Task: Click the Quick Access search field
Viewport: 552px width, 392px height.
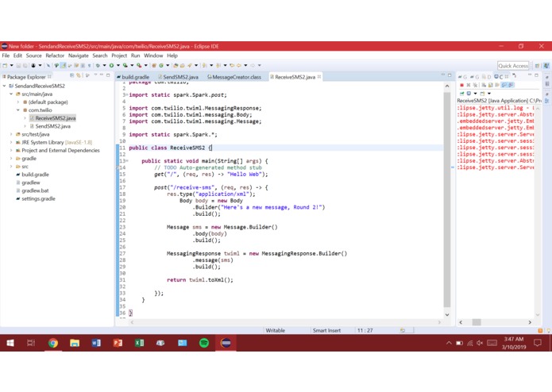Action: (513, 66)
